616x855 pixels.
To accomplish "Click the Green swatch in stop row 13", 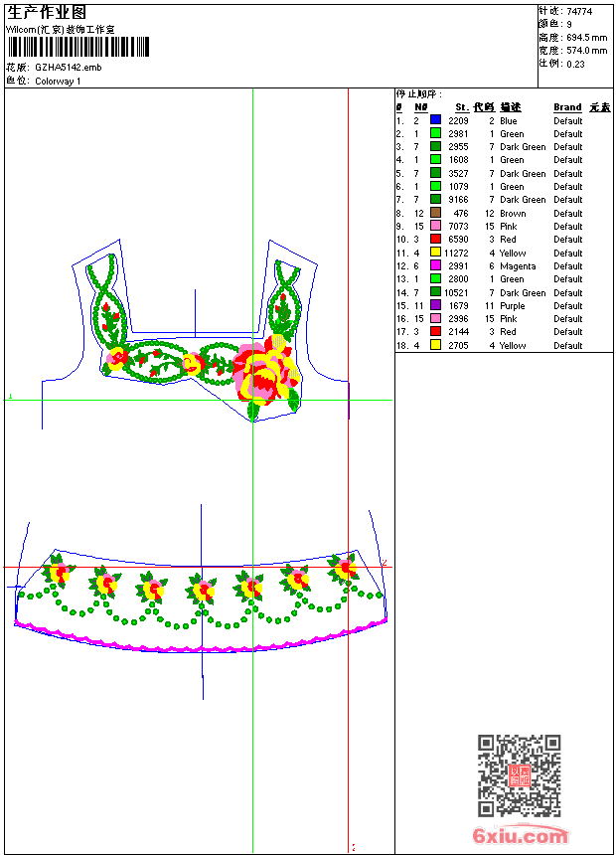I will pyautogui.click(x=435, y=278).
